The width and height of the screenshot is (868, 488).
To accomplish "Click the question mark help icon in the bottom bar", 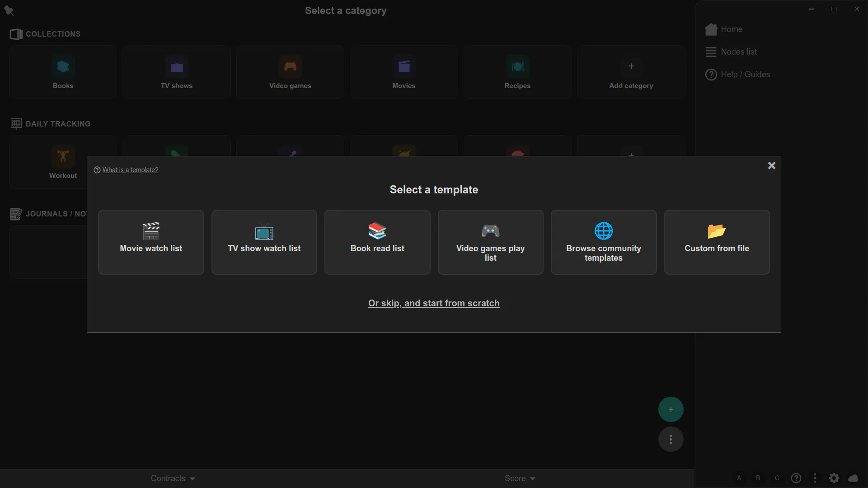I will [x=796, y=478].
